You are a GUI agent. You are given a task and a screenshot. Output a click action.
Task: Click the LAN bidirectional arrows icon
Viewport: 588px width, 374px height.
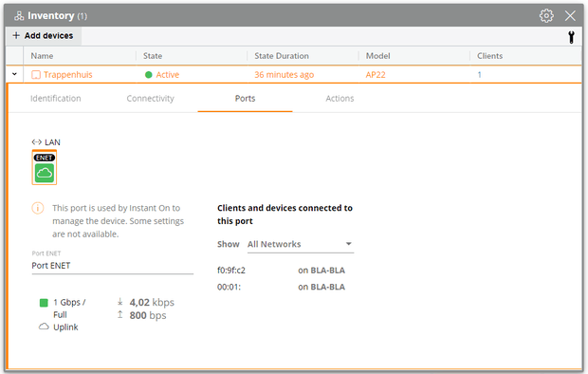(36, 142)
